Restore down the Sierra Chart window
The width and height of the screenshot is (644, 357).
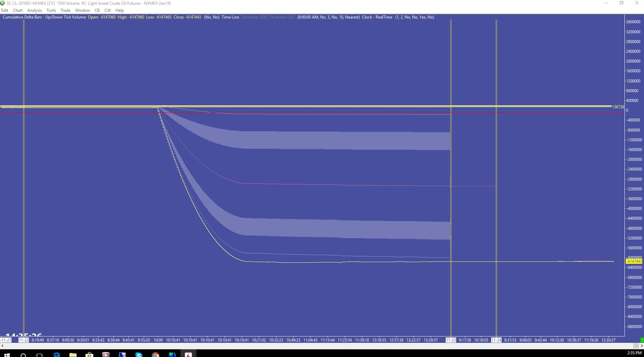621,3
